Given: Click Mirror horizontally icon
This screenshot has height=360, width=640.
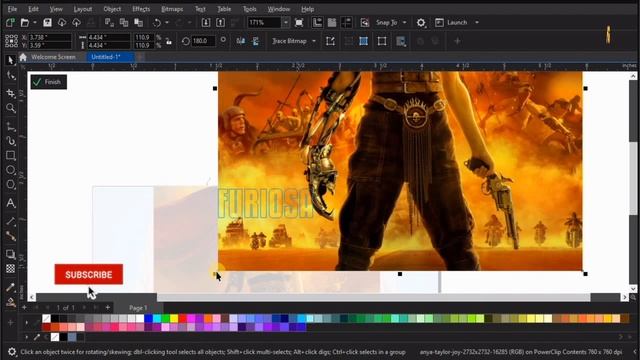Looking at the screenshot, I should pos(241,41).
